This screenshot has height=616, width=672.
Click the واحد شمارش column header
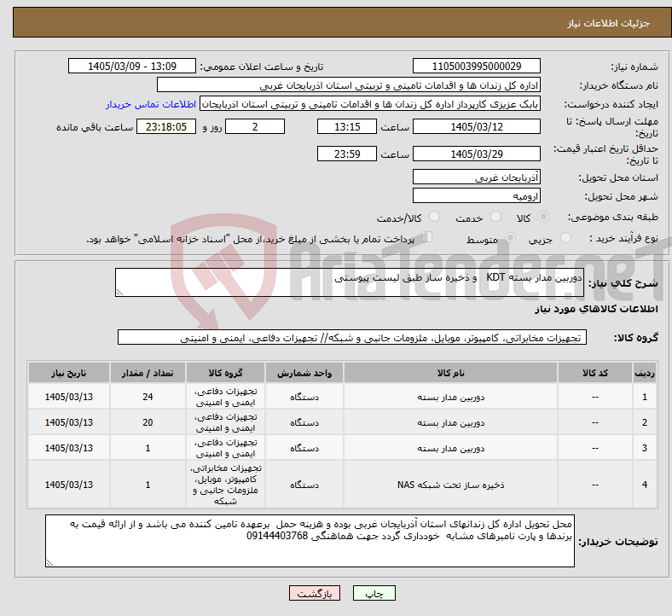[304, 373]
